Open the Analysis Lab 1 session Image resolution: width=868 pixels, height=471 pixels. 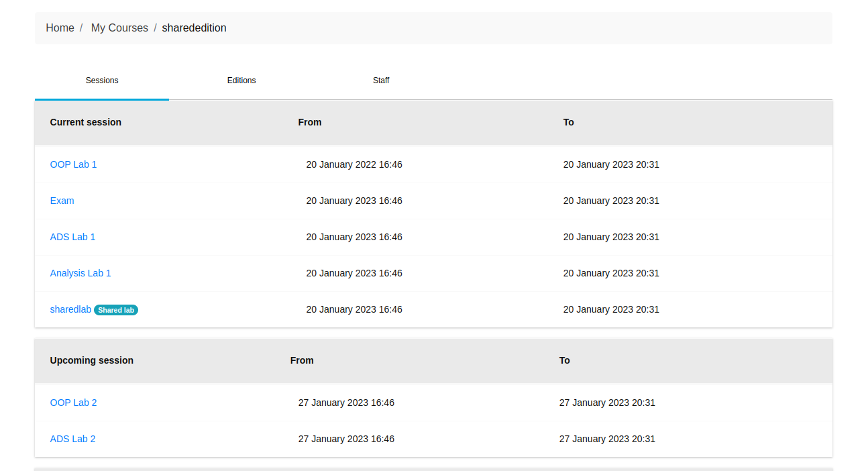click(80, 273)
